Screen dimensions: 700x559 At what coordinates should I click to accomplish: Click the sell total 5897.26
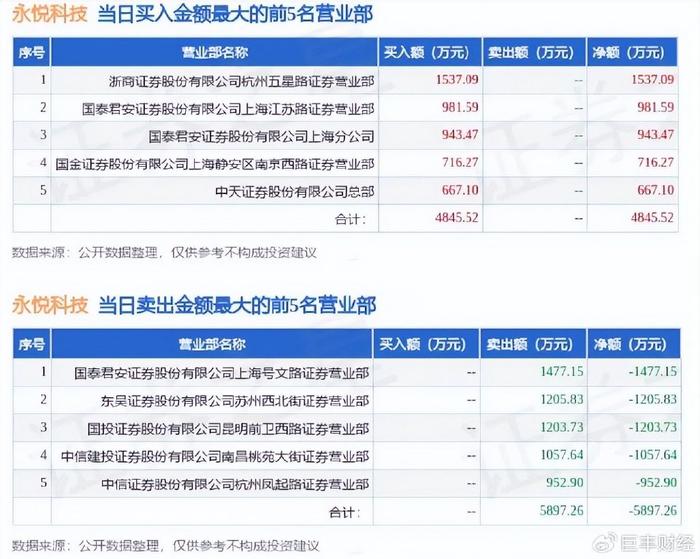coord(562,510)
